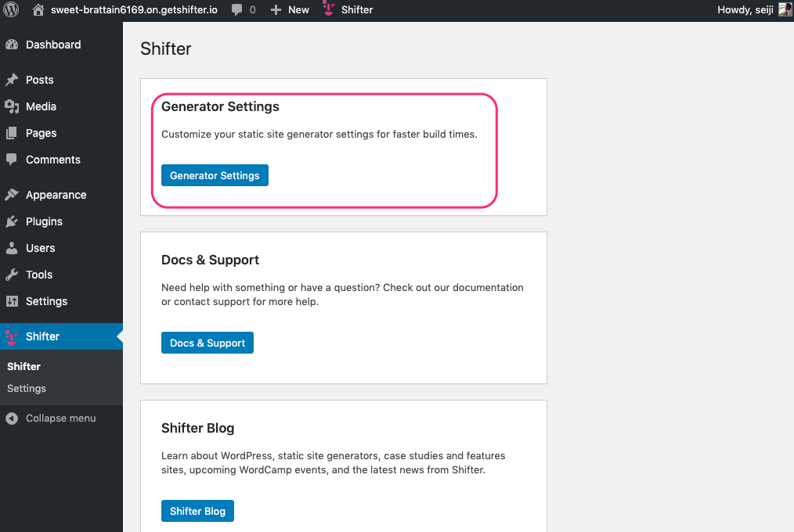
Task: Click the blue Docs & Support button
Action: (x=207, y=343)
